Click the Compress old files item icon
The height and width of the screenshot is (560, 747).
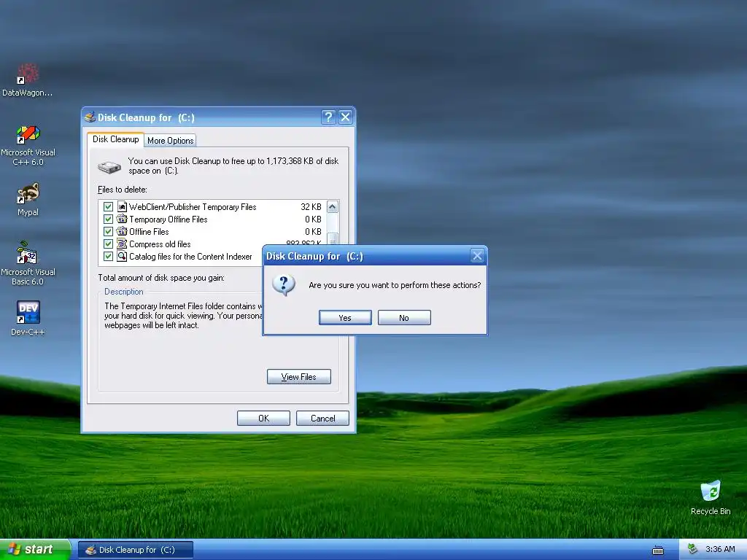[x=122, y=244]
